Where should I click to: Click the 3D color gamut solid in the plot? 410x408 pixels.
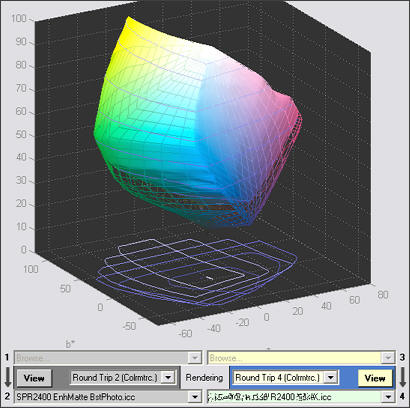pos(197,123)
